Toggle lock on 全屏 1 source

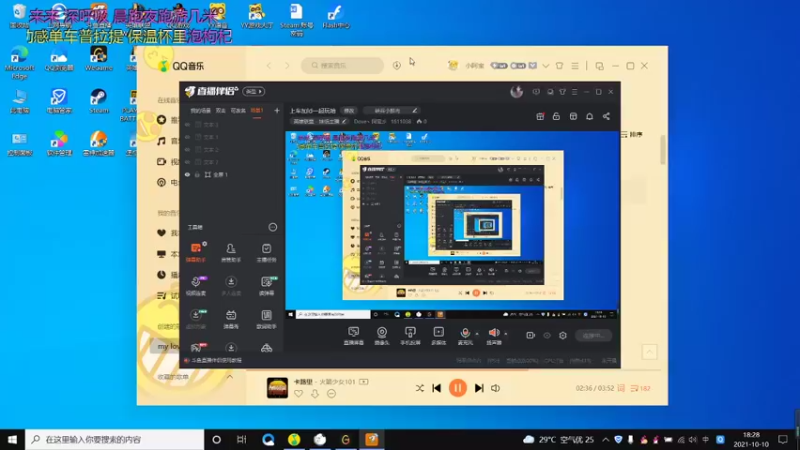point(197,174)
